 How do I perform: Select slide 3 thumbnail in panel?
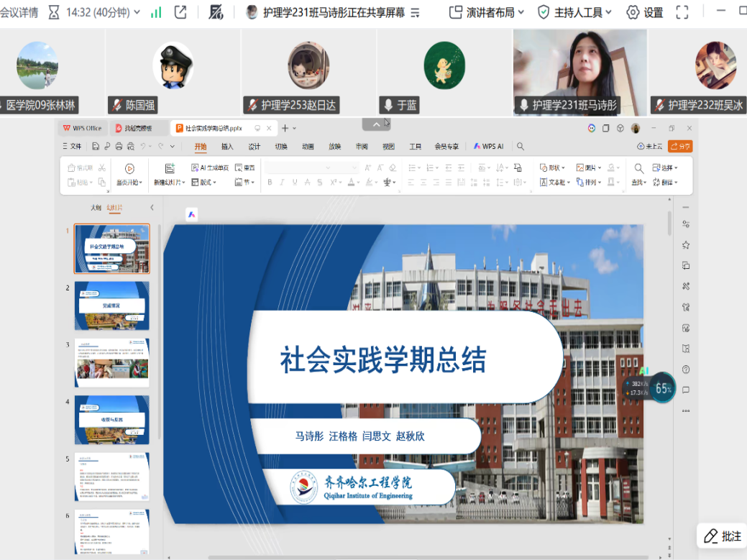pyautogui.click(x=111, y=362)
